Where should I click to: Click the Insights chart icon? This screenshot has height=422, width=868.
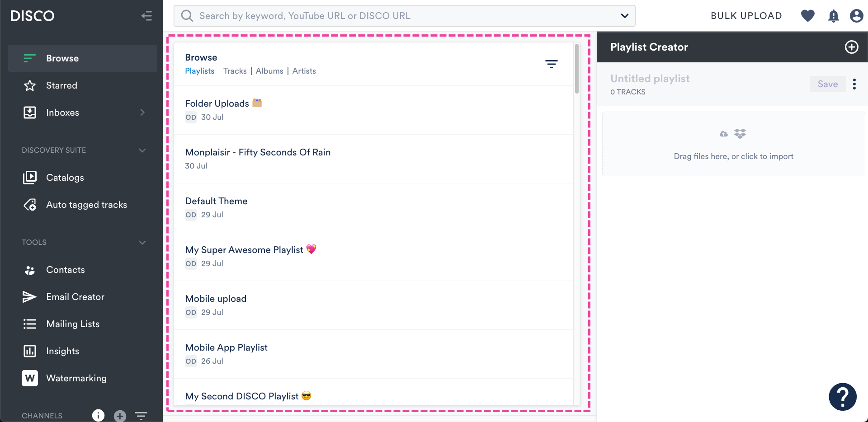point(30,351)
